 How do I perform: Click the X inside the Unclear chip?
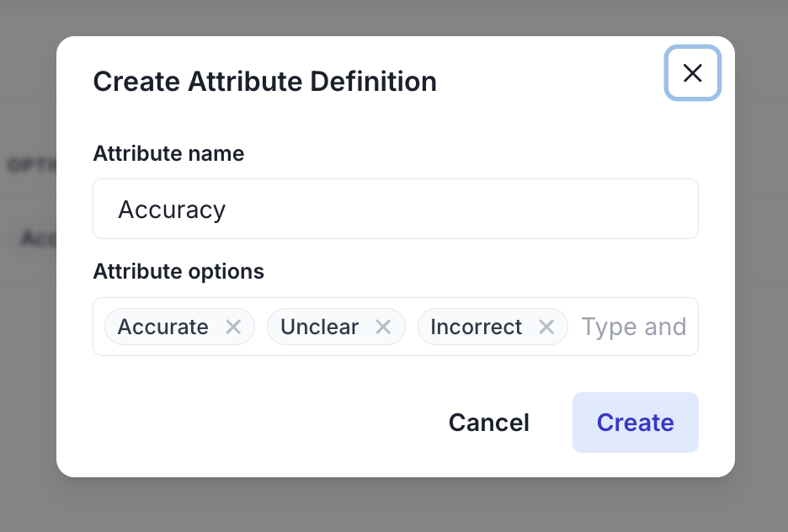383,327
